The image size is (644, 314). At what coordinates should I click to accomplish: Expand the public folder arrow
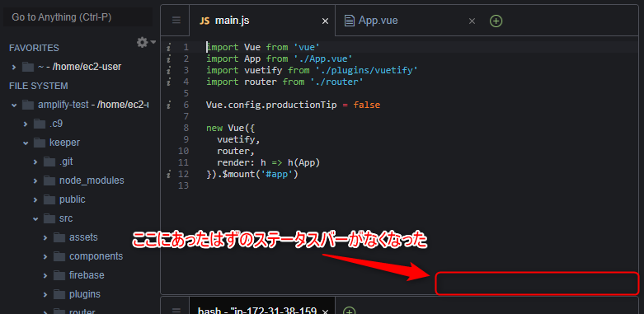coord(35,200)
